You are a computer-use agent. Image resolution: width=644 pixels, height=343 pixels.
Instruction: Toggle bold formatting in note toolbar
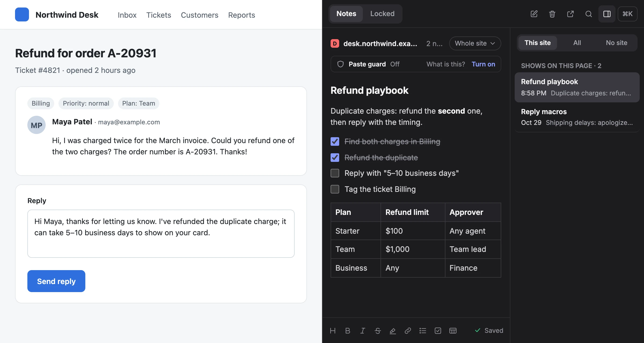[348, 331]
